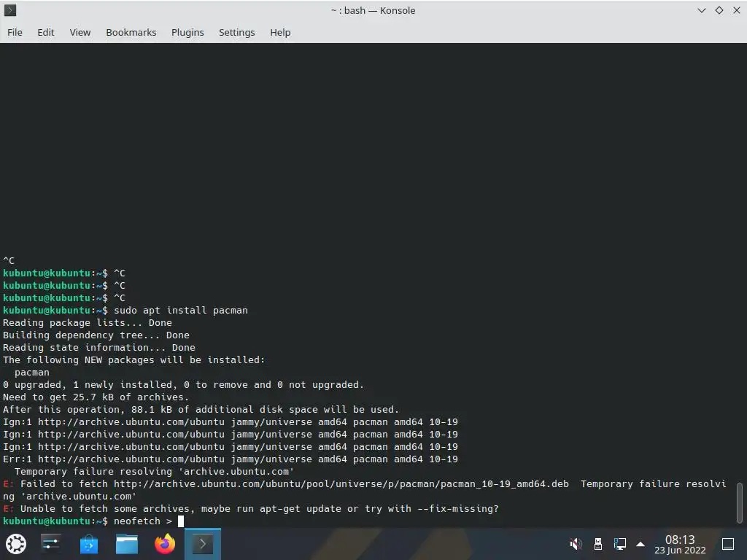Click the indented 'pacman' package name line
The height and width of the screenshot is (560, 747).
32,373
